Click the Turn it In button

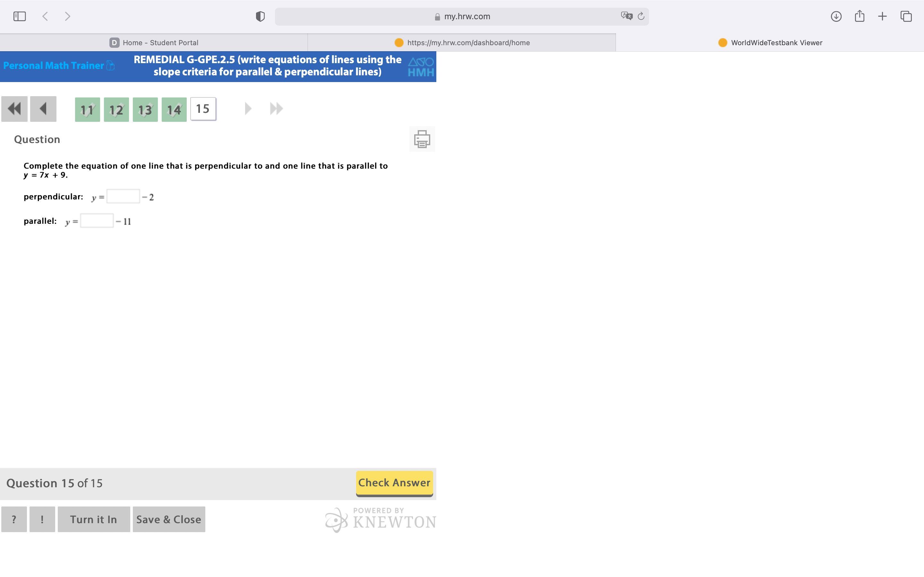tap(94, 519)
